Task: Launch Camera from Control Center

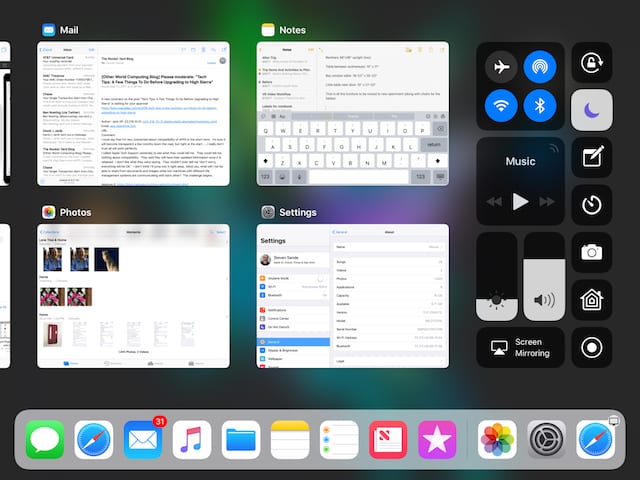Action: point(591,252)
